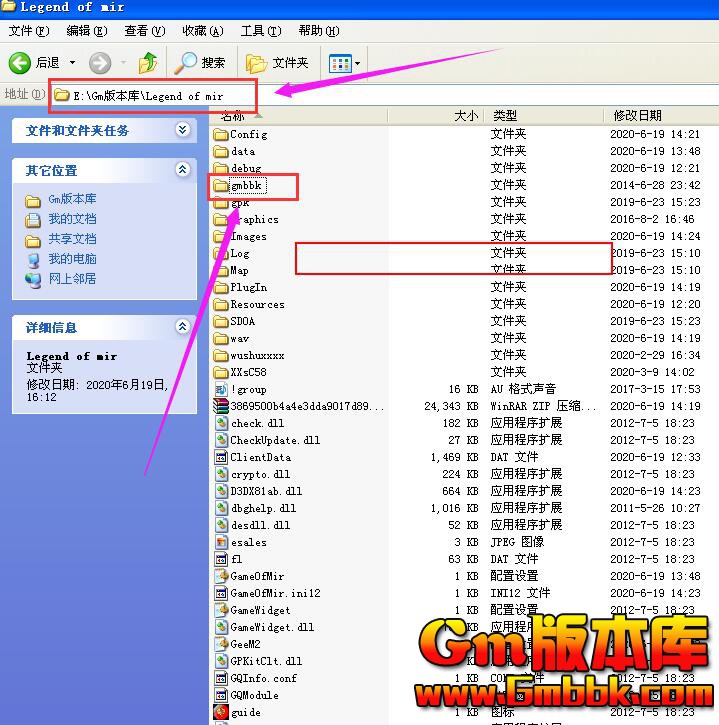
Task: Select the Config folder icon
Action: tap(221, 134)
